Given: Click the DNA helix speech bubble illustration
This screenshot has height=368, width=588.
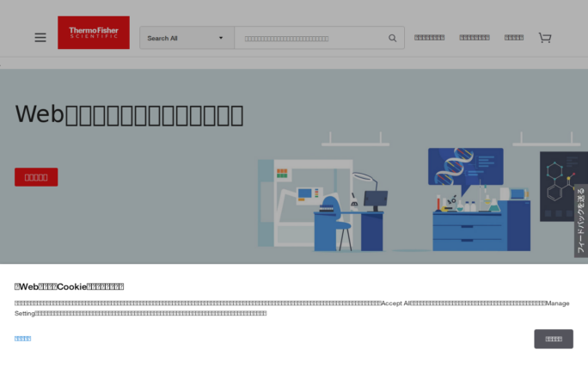Looking at the screenshot, I should click(x=465, y=167).
